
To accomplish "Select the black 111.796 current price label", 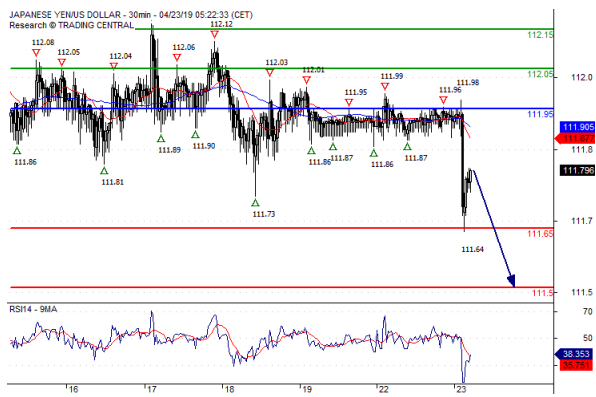I will 577,170.
